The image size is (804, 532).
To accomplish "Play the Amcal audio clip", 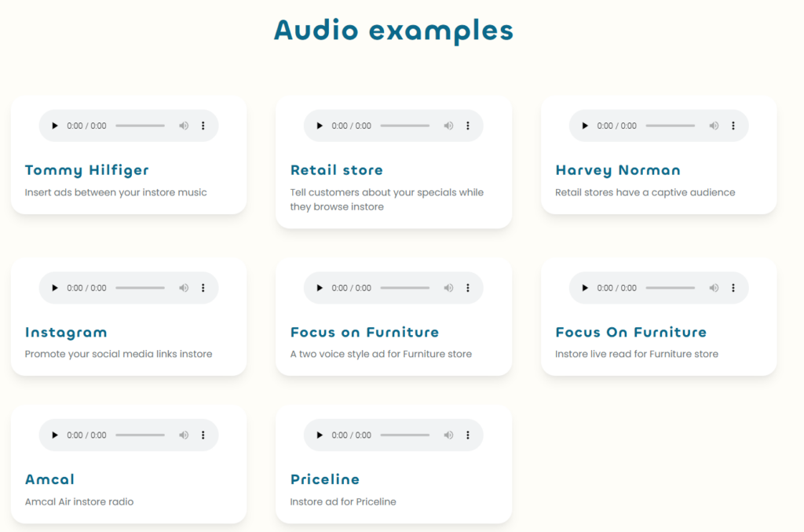I will pyautogui.click(x=54, y=435).
